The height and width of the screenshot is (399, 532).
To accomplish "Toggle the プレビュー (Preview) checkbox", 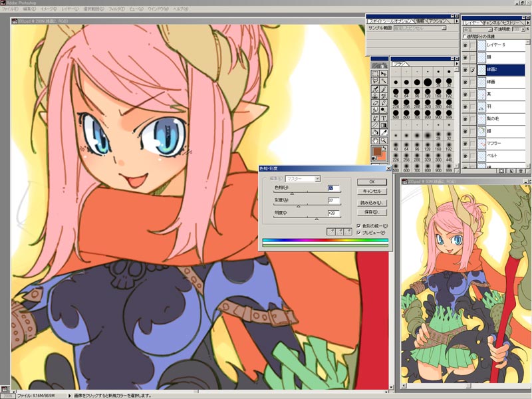I will point(358,233).
